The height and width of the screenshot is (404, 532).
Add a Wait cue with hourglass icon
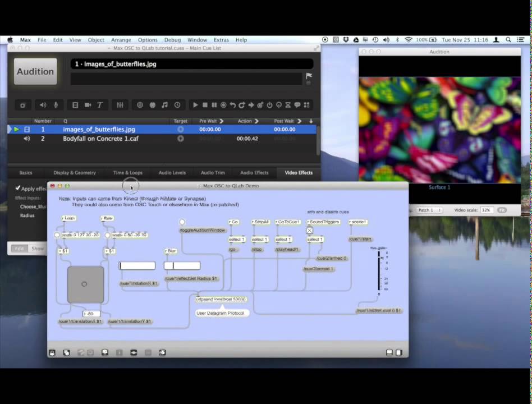(x=288, y=105)
